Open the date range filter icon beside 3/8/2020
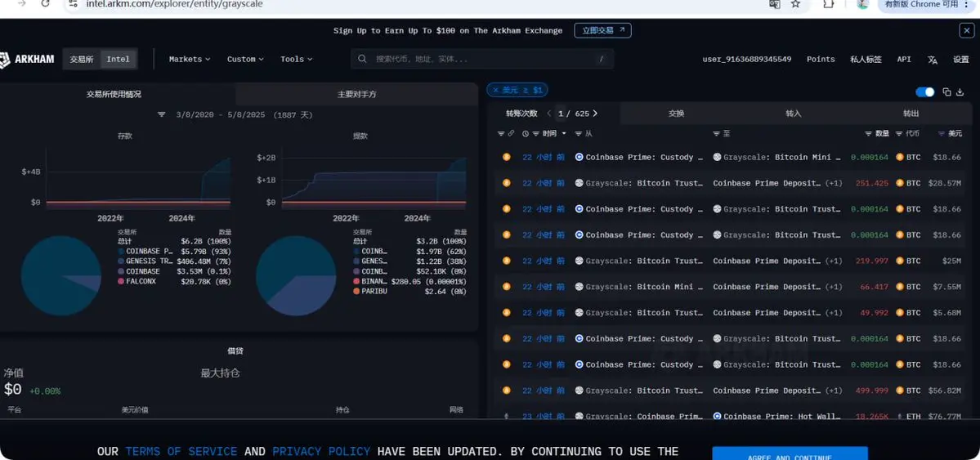 click(x=161, y=115)
